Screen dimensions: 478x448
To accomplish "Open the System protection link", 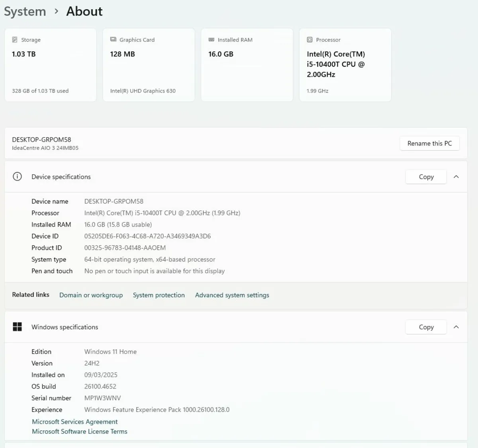I will pyautogui.click(x=159, y=295).
